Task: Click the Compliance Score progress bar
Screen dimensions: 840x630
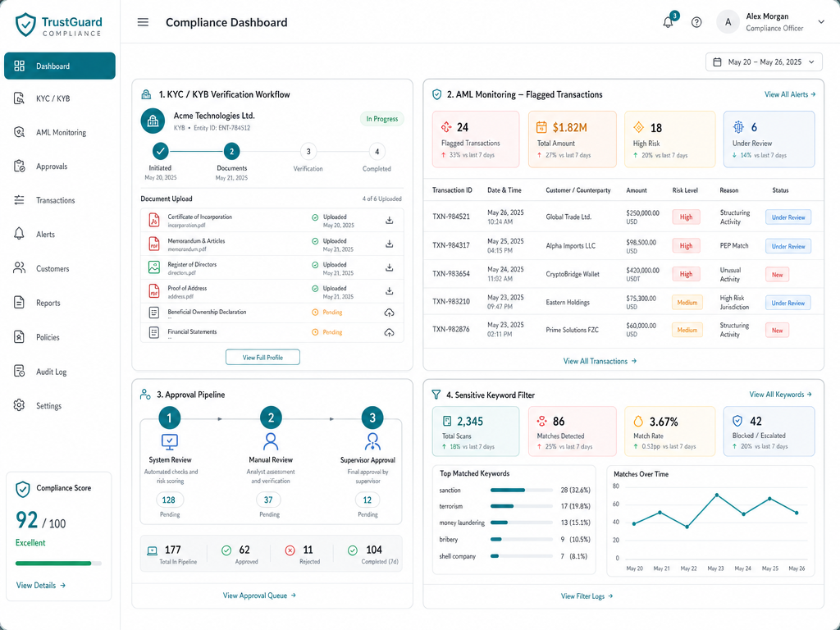Action: tap(58, 563)
